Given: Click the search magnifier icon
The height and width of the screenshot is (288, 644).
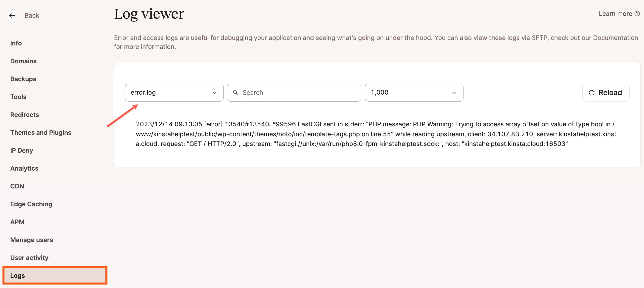Looking at the screenshot, I should click(236, 92).
